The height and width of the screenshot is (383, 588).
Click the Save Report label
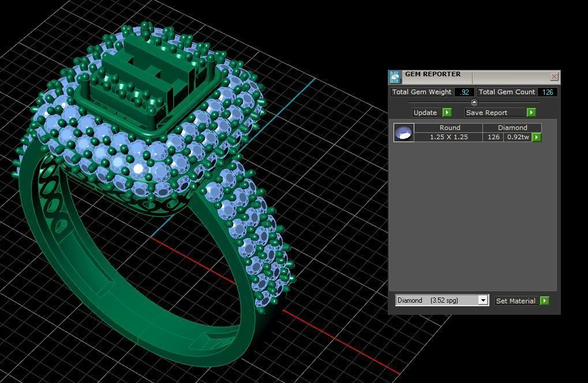[x=495, y=113]
